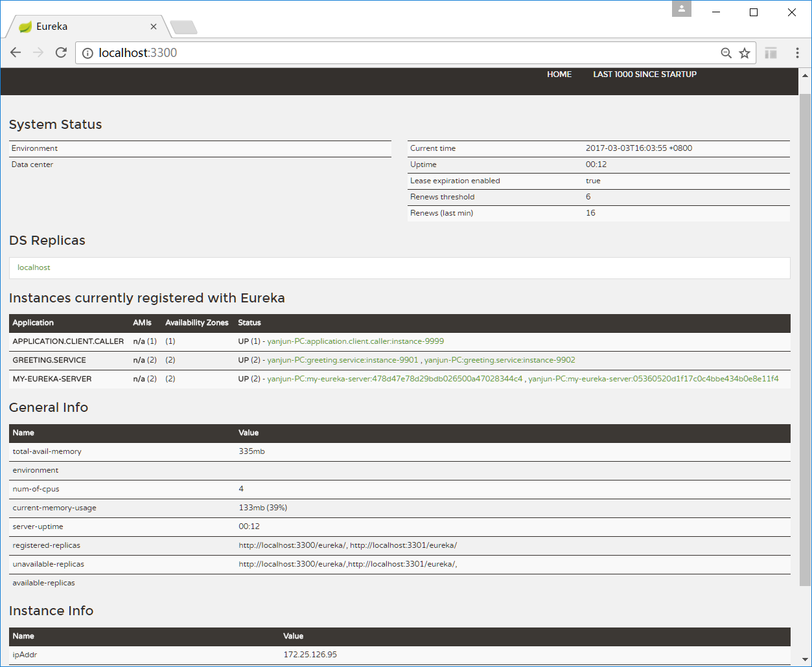The width and height of the screenshot is (812, 667).
Task: Select the GREETING.SERVICE application name
Action: click(x=49, y=360)
